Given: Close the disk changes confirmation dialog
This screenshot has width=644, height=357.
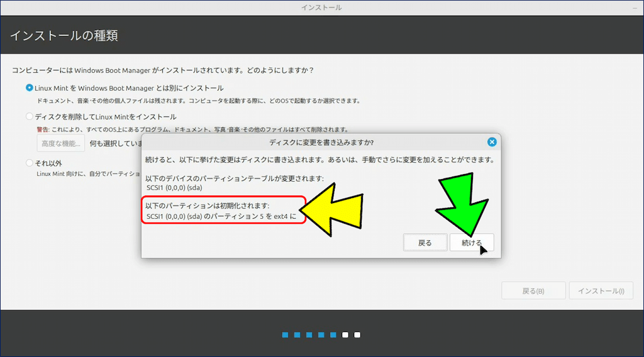Looking at the screenshot, I should pyautogui.click(x=492, y=142).
